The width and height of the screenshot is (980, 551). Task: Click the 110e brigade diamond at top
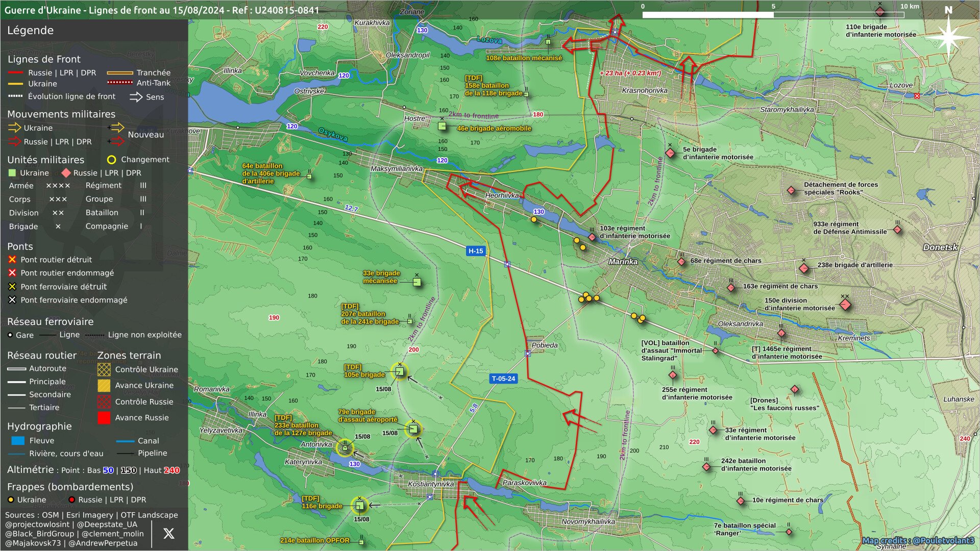tap(880, 12)
